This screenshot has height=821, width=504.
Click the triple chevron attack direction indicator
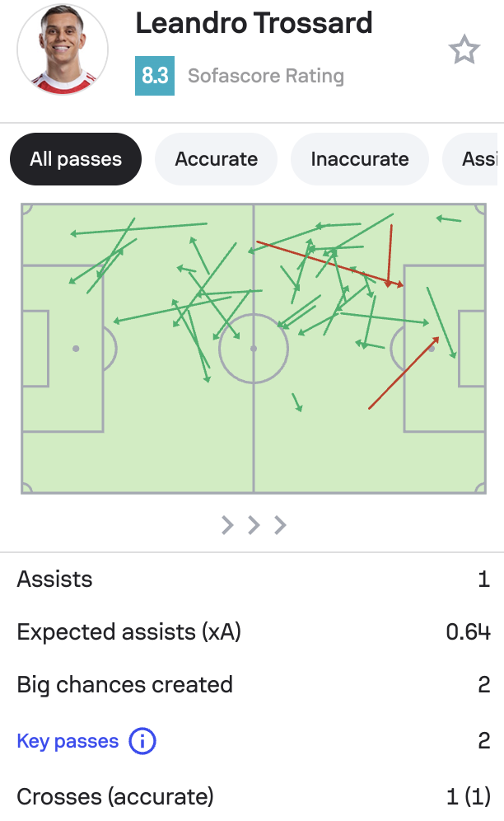pyautogui.click(x=254, y=524)
